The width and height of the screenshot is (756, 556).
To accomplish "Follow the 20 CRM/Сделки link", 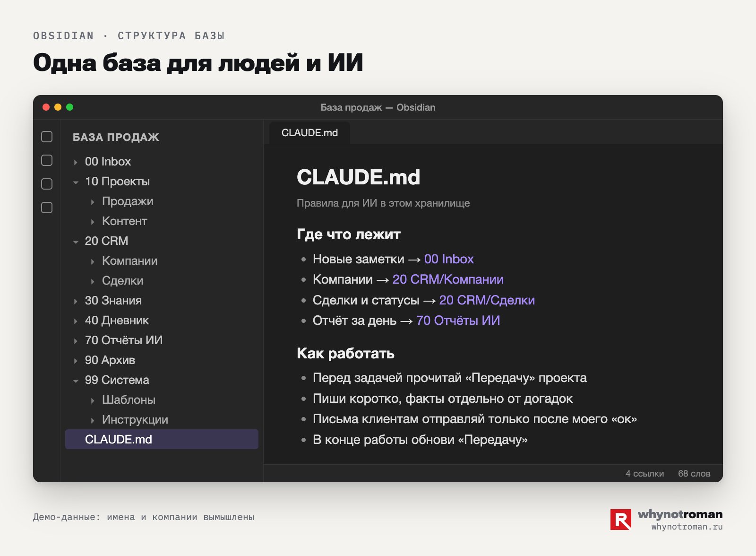I will click(487, 300).
